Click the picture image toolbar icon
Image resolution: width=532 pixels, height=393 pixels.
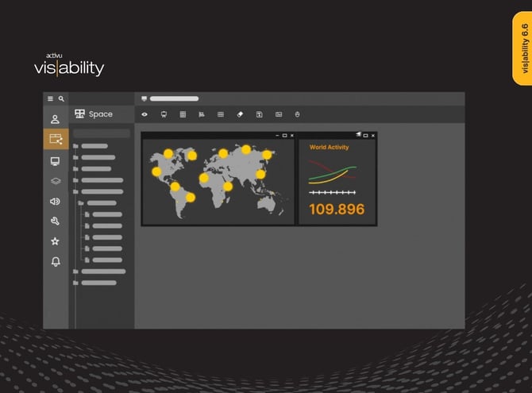tap(279, 114)
